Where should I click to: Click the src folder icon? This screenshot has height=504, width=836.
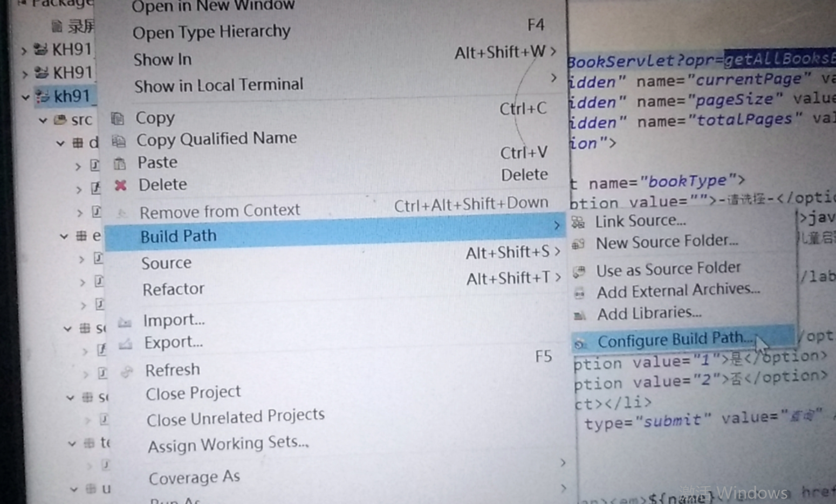[x=60, y=120]
